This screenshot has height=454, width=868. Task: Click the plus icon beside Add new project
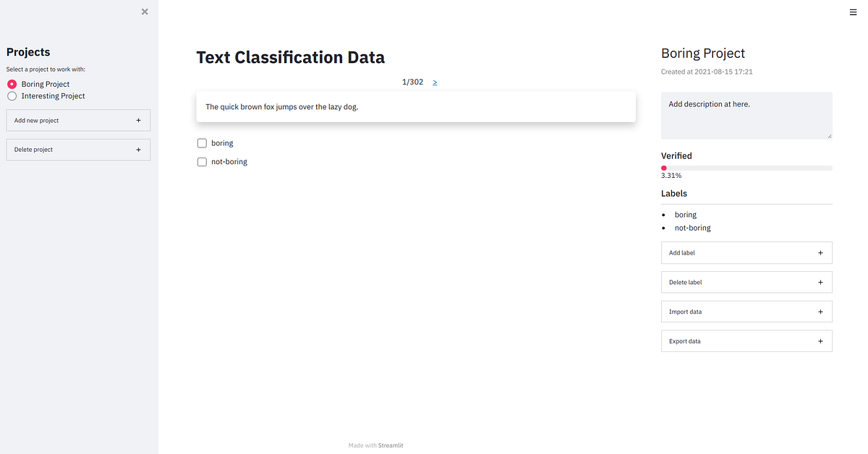point(138,120)
